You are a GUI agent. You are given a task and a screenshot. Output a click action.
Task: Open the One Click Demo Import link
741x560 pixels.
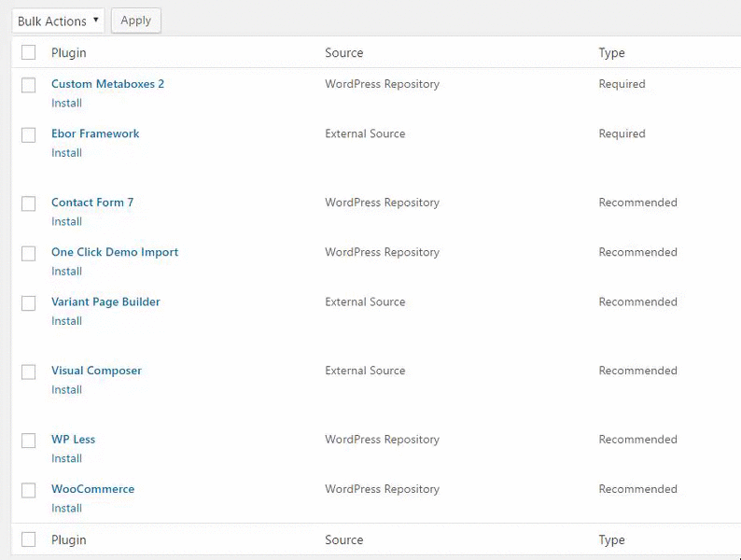tap(115, 252)
